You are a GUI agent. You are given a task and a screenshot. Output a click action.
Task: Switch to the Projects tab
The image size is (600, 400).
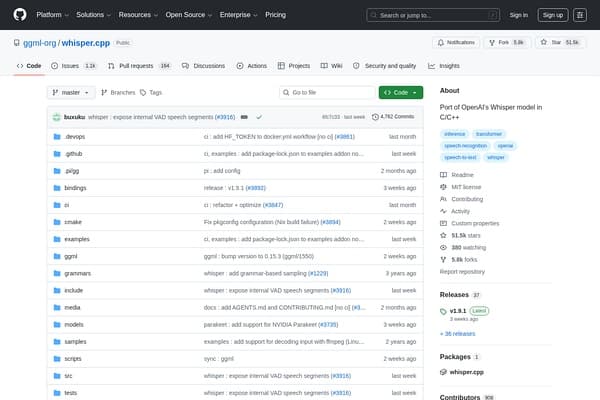pos(293,66)
